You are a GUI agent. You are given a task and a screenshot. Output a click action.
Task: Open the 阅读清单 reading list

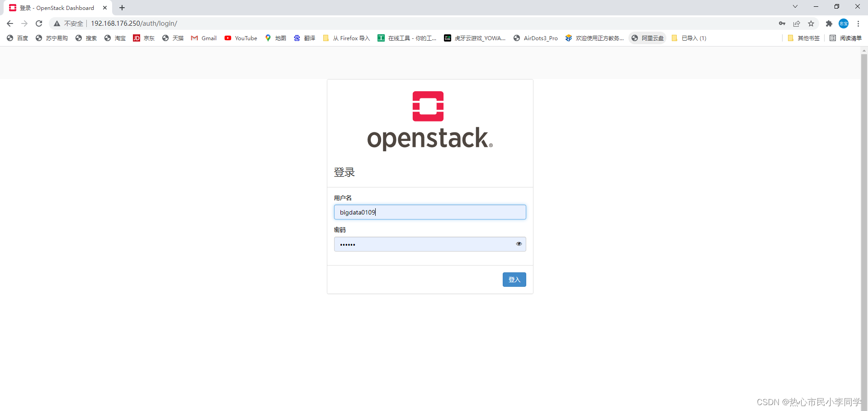(846, 38)
